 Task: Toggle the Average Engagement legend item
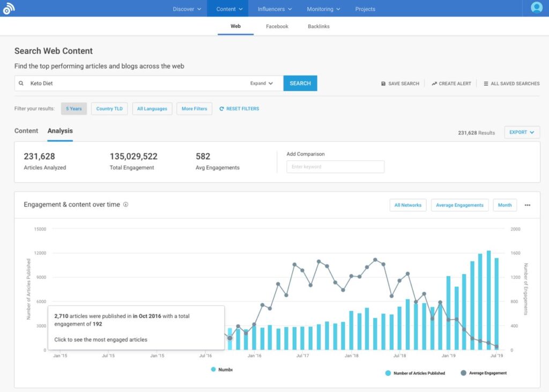(484, 373)
